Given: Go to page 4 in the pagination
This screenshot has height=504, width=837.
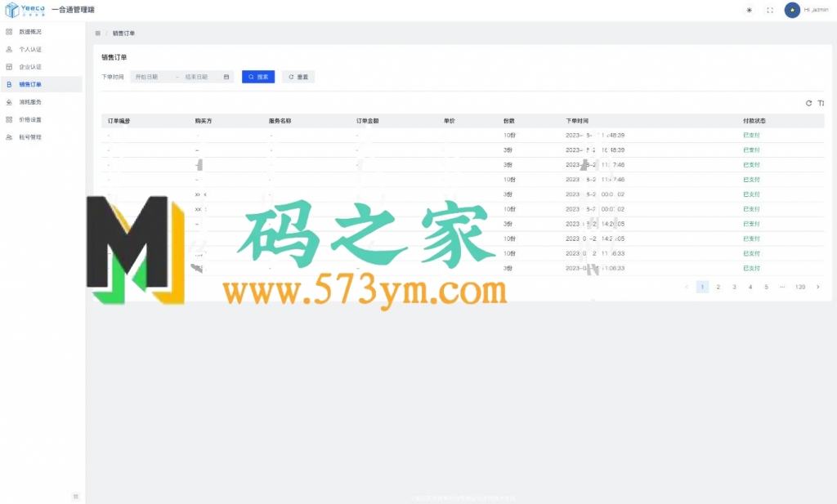Looking at the screenshot, I should coord(750,287).
